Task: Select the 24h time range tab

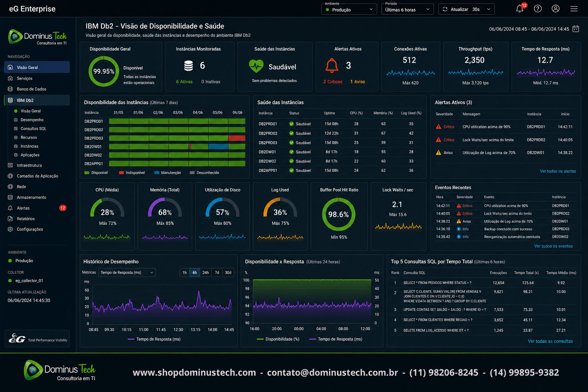Action: 206,273
